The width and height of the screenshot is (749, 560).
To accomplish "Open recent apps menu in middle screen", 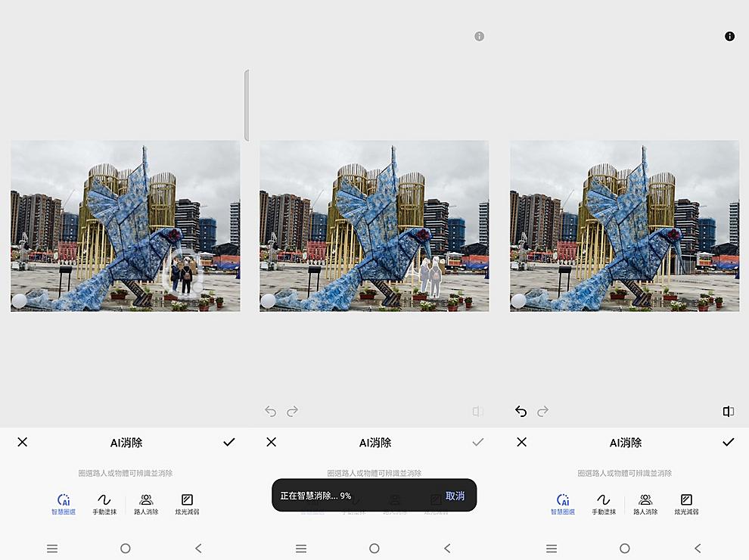I will click(301, 549).
